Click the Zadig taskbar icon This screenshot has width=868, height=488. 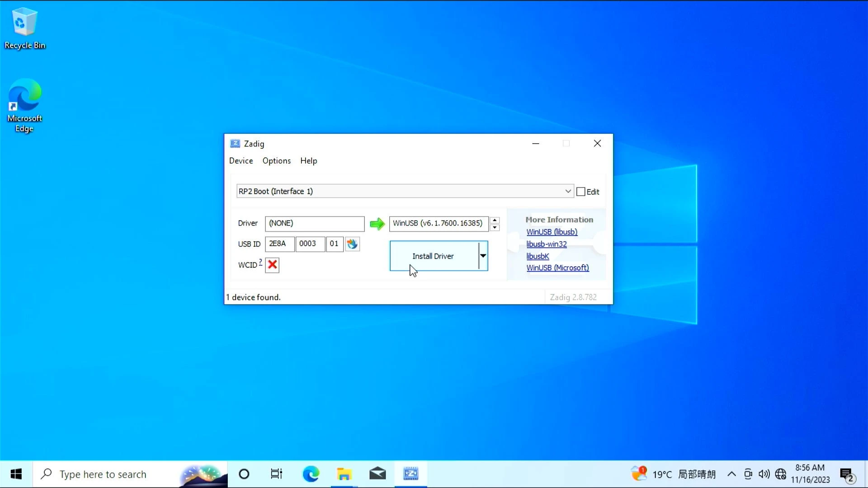(x=411, y=474)
